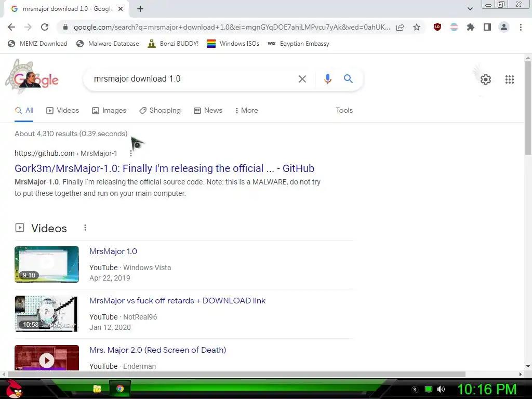Open the MrsMajor 1.0 video link
This screenshot has height=399, width=532.
coord(113,251)
